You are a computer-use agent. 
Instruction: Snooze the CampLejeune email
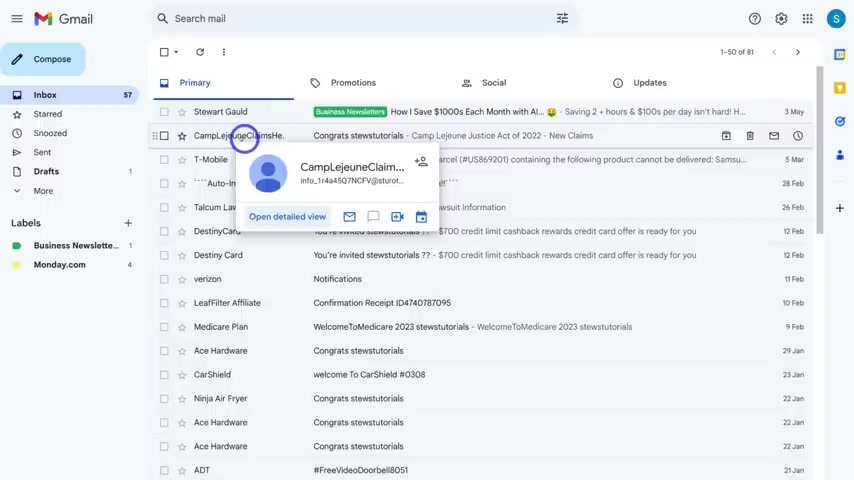(x=798, y=136)
